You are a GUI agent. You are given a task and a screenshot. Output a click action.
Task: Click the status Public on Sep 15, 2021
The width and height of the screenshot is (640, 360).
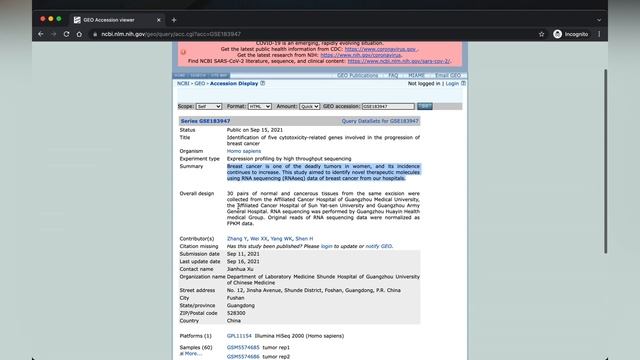tap(255, 130)
